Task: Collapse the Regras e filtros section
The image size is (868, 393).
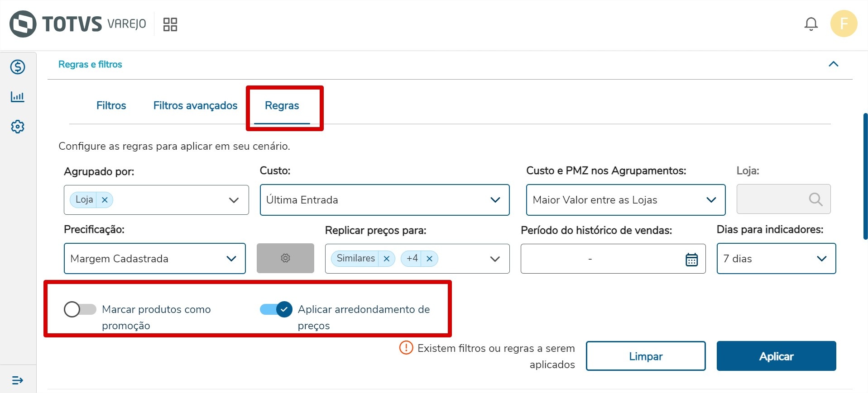Action: pyautogui.click(x=833, y=64)
